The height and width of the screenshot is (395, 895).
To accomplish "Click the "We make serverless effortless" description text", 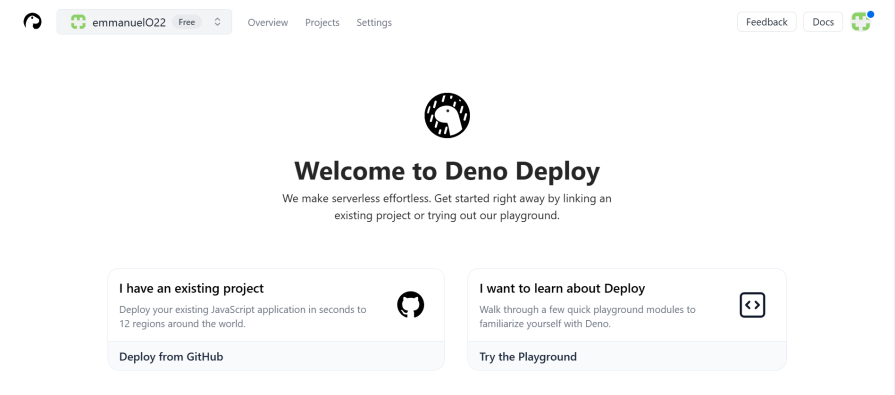I will click(x=447, y=207).
